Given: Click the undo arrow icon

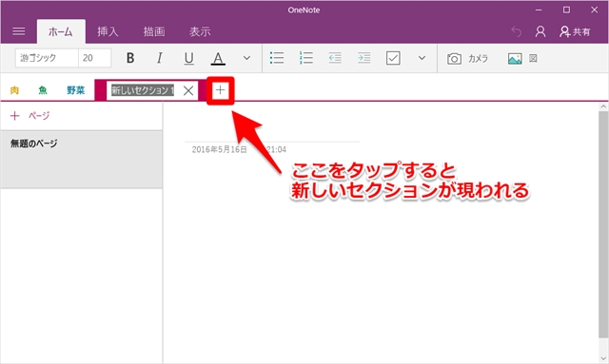Looking at the screenshot, I should click(x=516, y=31).
